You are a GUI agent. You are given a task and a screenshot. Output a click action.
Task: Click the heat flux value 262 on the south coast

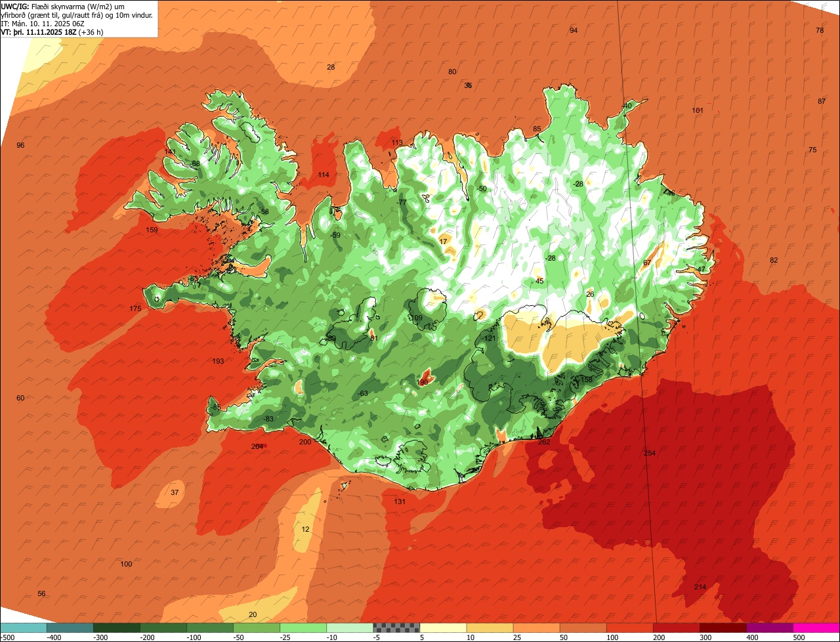pyautogui.click(x=544, y=442)
